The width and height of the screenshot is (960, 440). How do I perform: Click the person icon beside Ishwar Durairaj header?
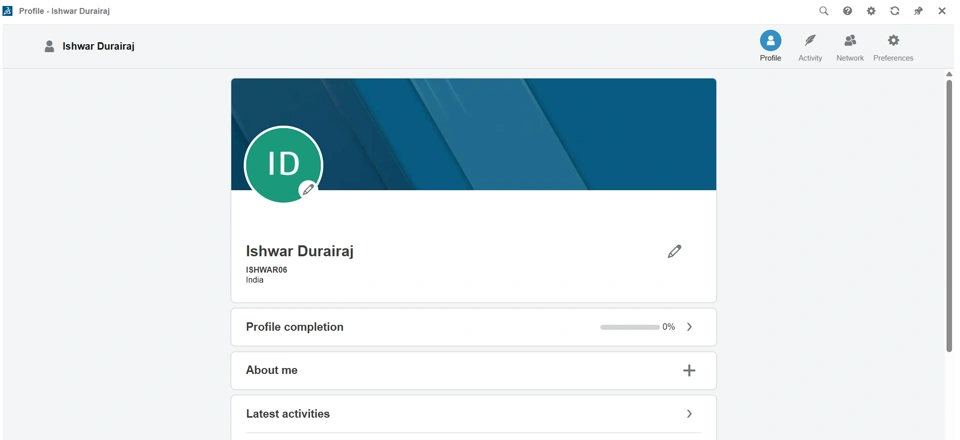point(50,46)
